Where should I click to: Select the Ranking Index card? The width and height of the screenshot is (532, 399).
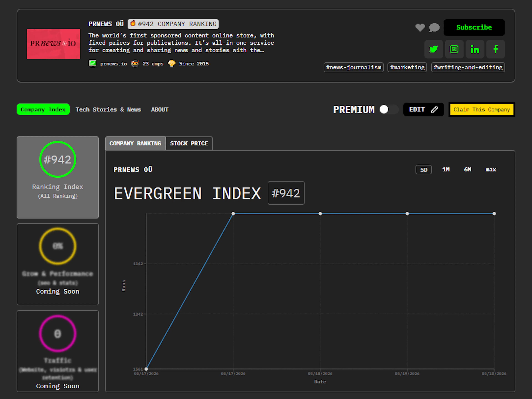click(58, 178)
